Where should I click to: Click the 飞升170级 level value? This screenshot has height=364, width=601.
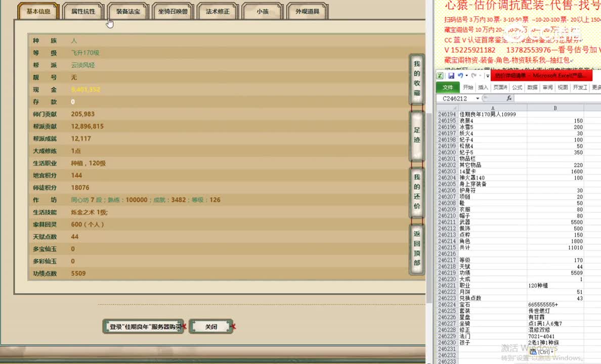pos(85,53)
